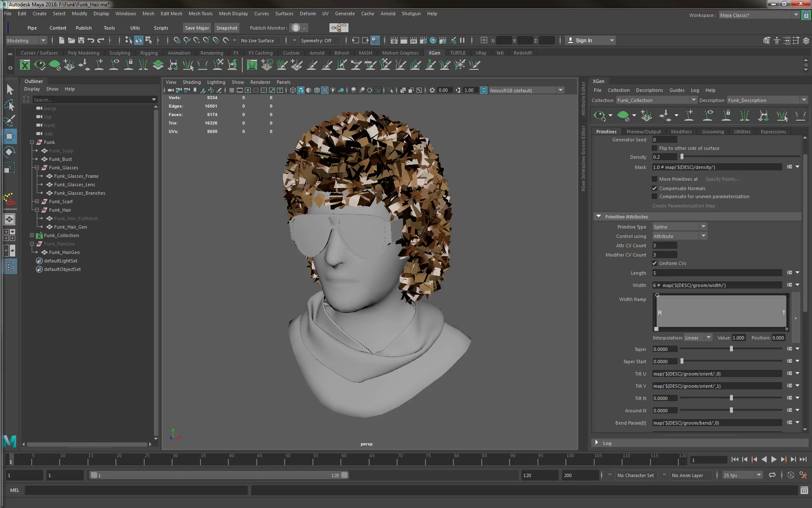Toggle the Publish Monitor switch

tap(299, 28)
